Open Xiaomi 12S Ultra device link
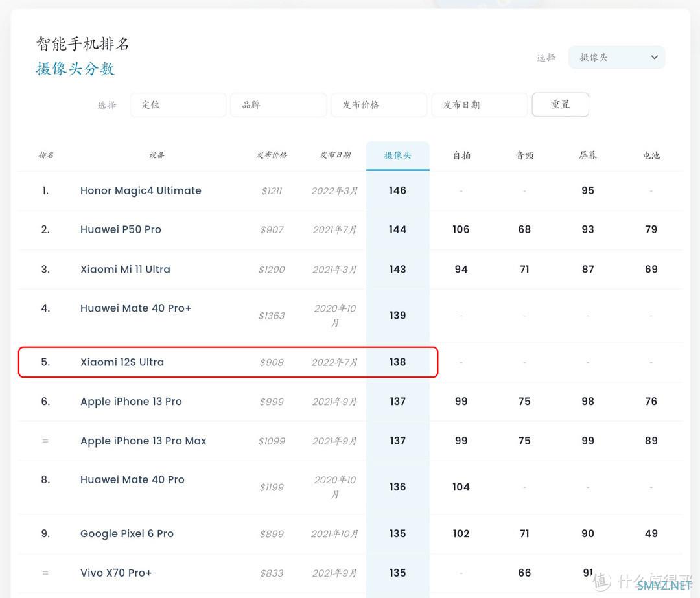 pyautogui.click(x=122, y=362)
